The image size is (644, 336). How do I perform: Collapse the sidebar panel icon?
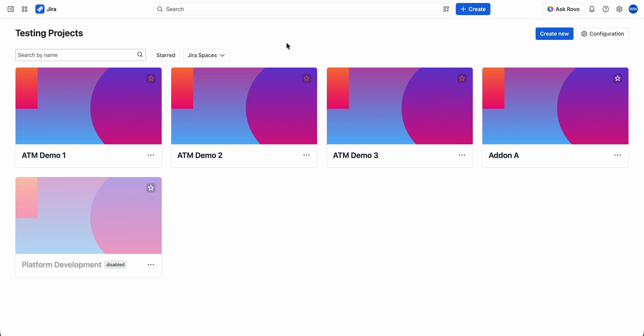(x=11, y=9)
